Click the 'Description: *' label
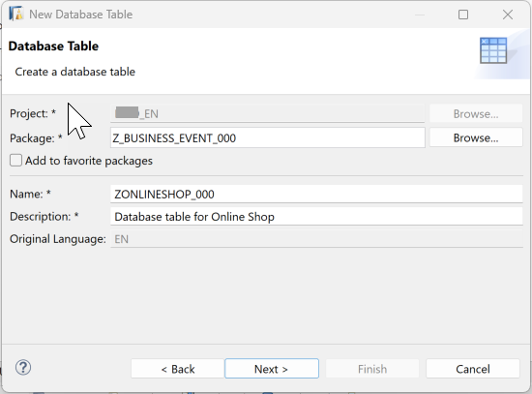Viewport: 532px width, 394px height. coord(44,216)
